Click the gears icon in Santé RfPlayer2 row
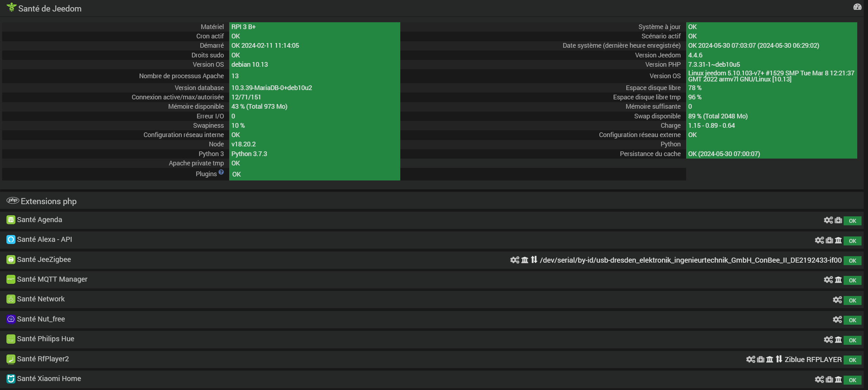Viewport: 868px width, 390px height. (x=751, y=360)
